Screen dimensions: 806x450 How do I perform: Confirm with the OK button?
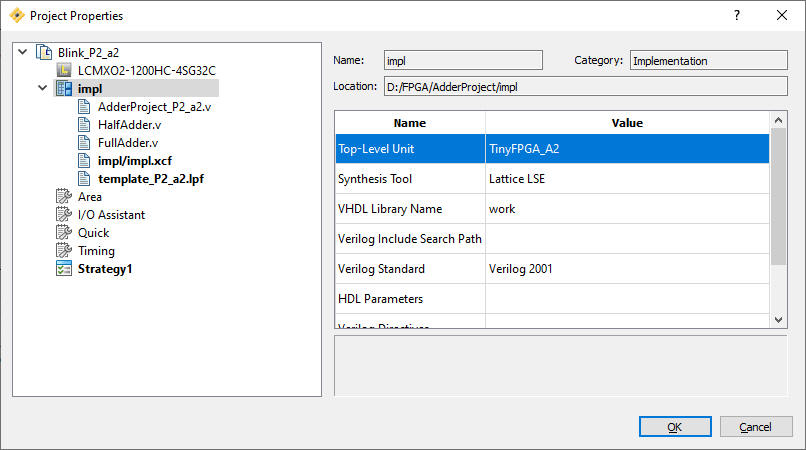point(675,426)
